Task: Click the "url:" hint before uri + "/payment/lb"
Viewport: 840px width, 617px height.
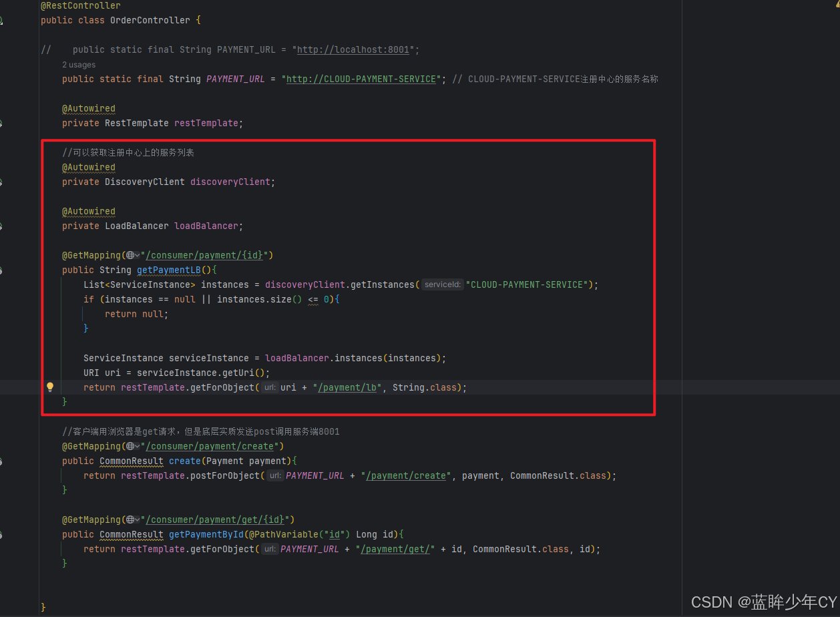Action: 269,387
